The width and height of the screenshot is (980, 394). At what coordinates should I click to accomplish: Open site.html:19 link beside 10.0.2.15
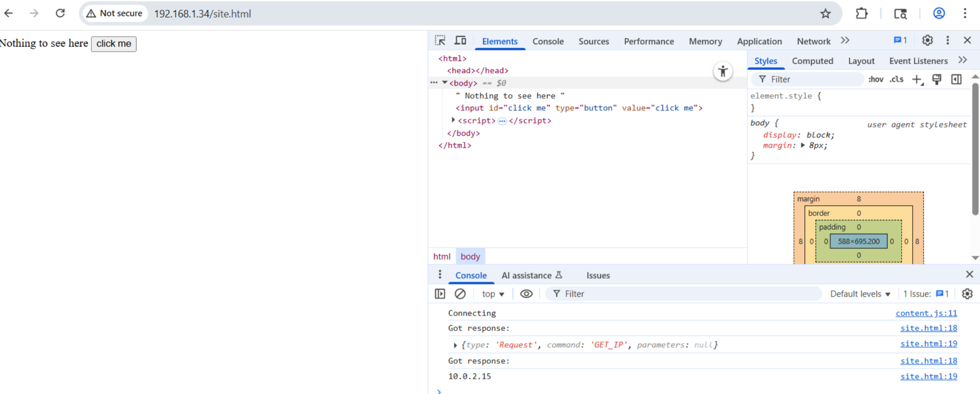point(929,376)
